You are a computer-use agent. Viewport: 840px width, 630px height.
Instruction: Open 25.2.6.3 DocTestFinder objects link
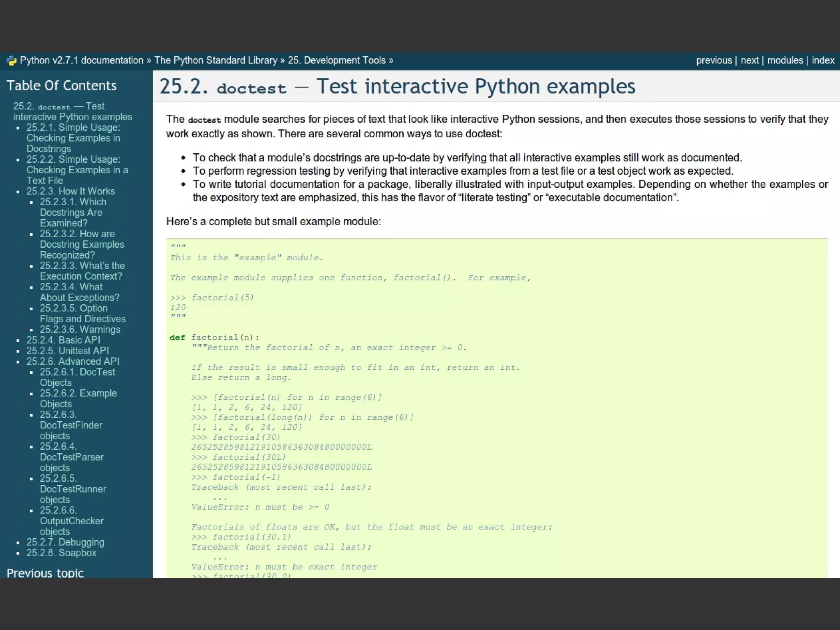(x=71, y=425)
